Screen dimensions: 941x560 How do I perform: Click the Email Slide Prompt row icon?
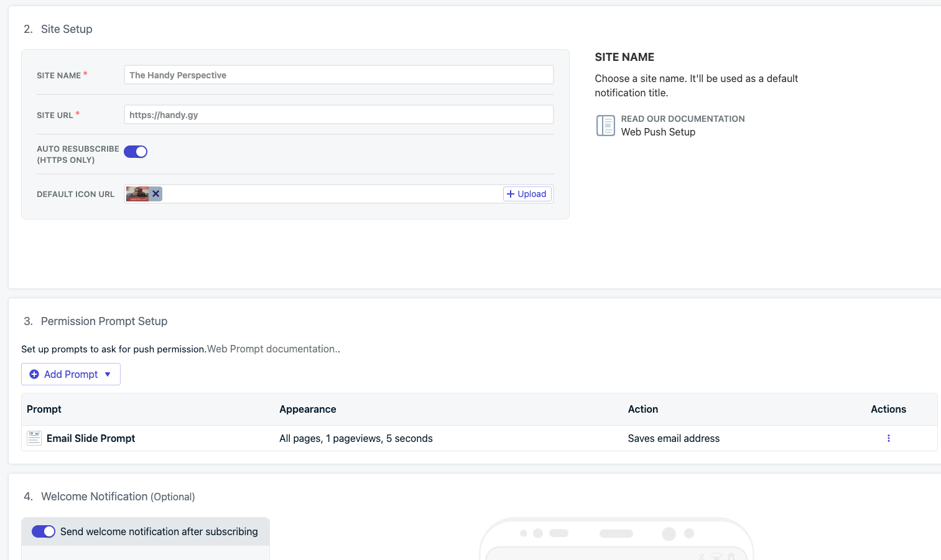coord(34,438)
